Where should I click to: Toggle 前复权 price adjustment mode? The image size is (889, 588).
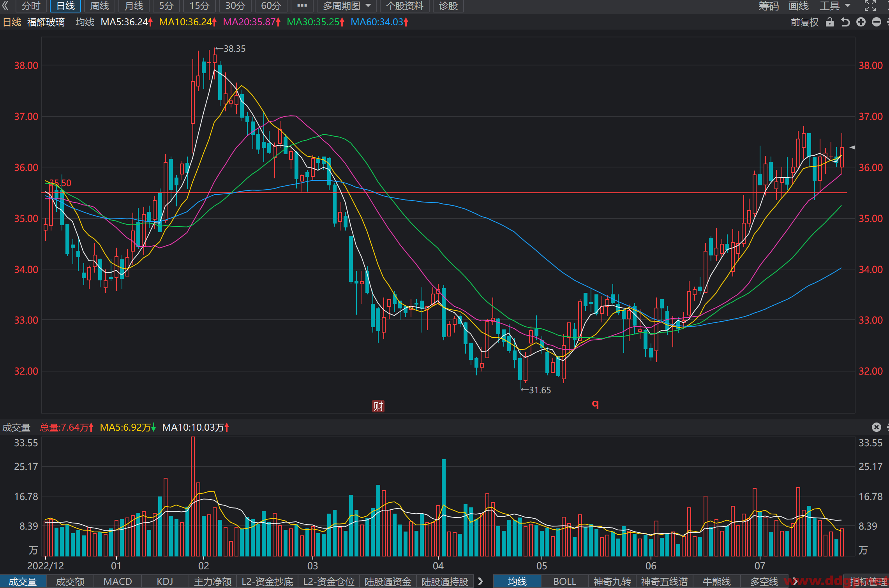pos(804,22)
